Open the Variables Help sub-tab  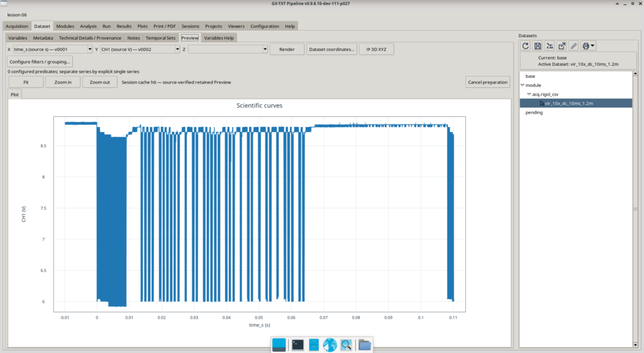click(219, 38)
